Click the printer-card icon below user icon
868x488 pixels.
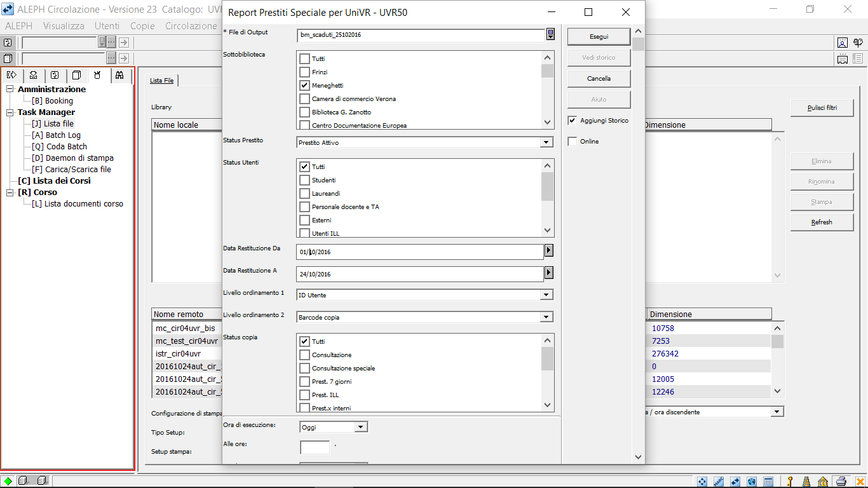coord(843,59)
